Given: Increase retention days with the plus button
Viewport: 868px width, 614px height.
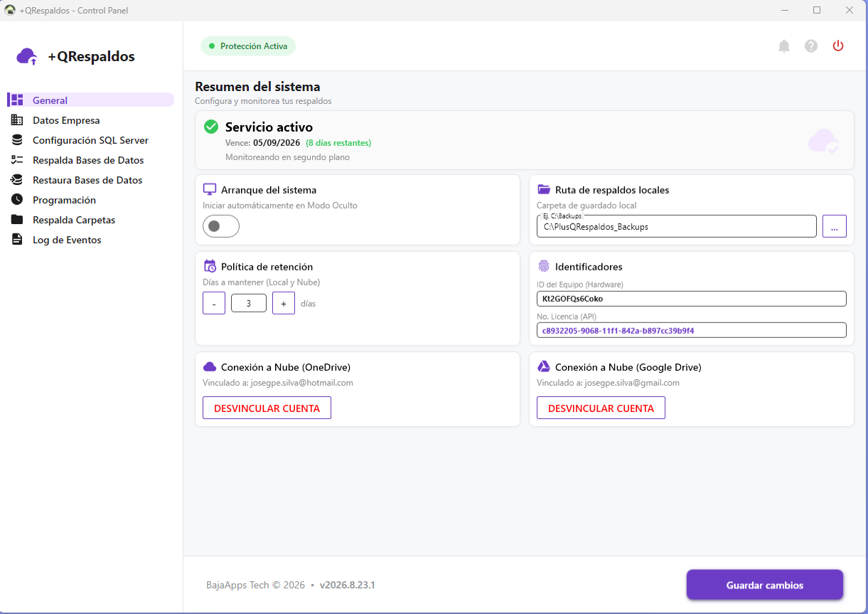Looking at the screenshot, I should [x=284, y=303].
